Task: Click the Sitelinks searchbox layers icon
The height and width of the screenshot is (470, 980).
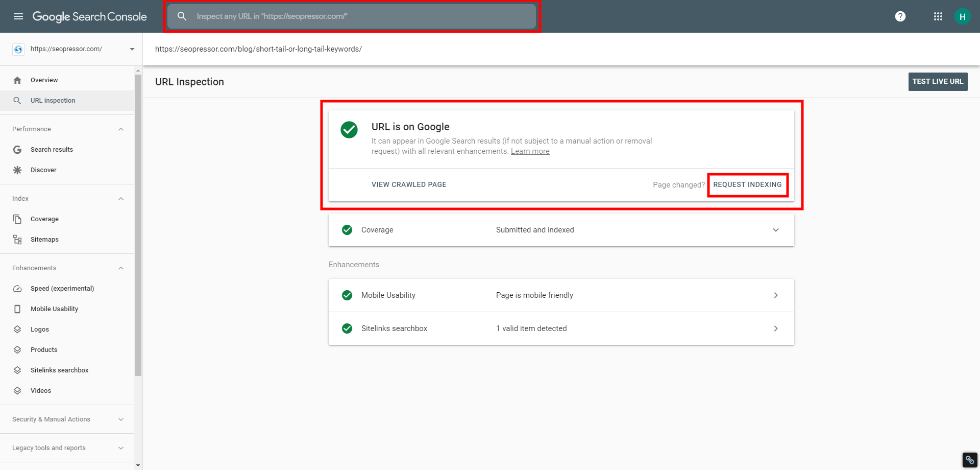Action: 17,370
